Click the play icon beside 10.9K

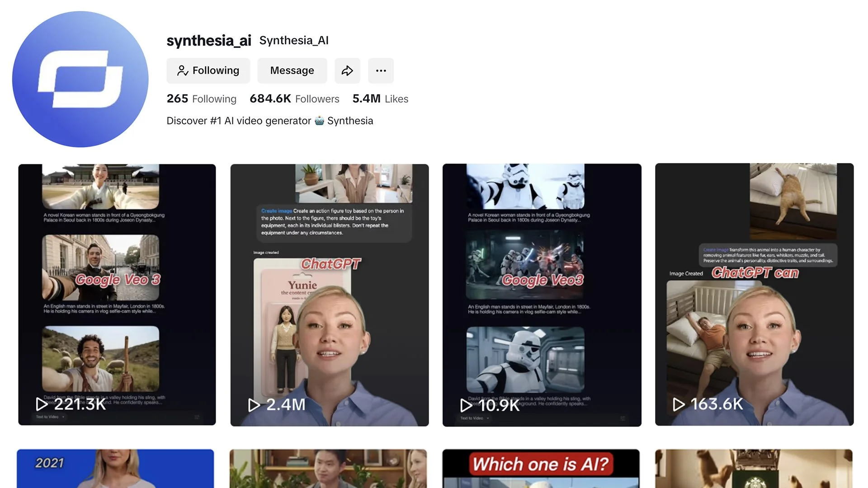coord(466,405)
